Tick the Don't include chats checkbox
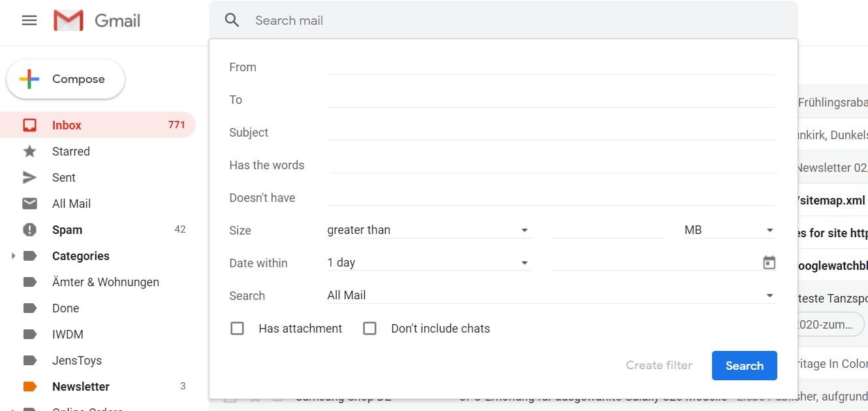This screenshot has height=411, width=868. [370, 329]
